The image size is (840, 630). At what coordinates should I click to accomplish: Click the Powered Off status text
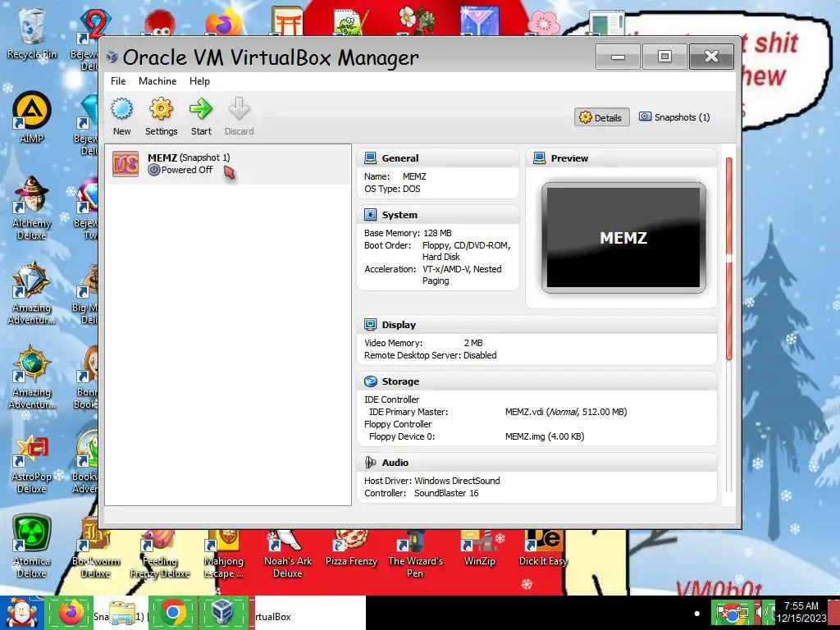[x=186, y=170]
